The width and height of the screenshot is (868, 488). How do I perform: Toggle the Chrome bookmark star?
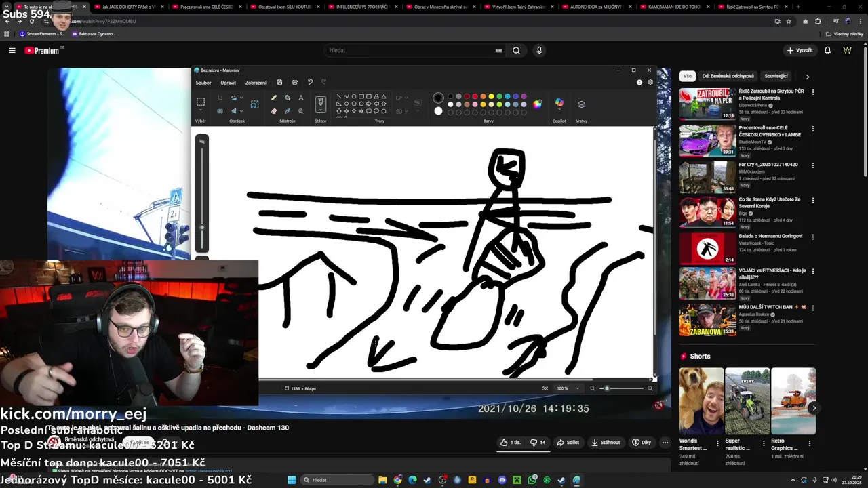point(789,21)
